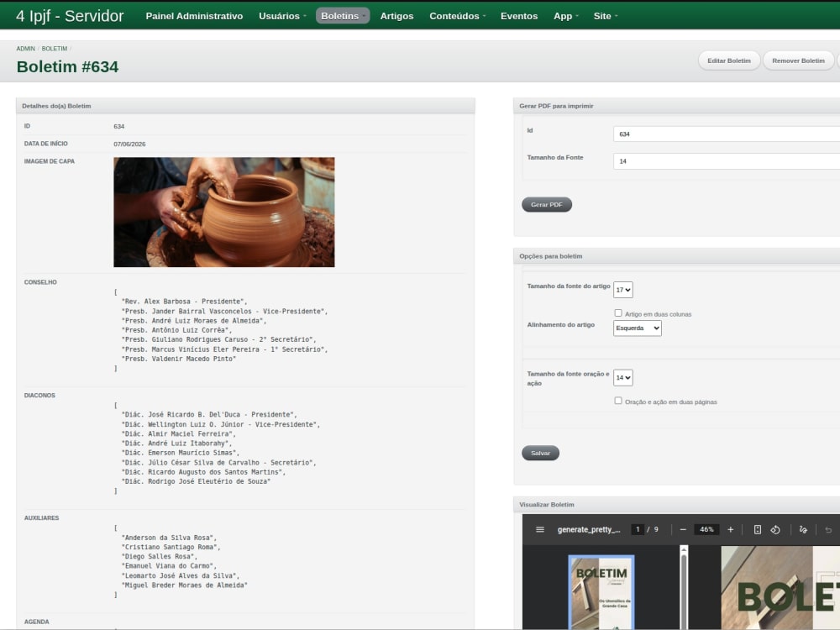Screen dimensions: 840x630
Task: Click the 4 Ipjf - Servidor brand link
Action: [70, 16]
